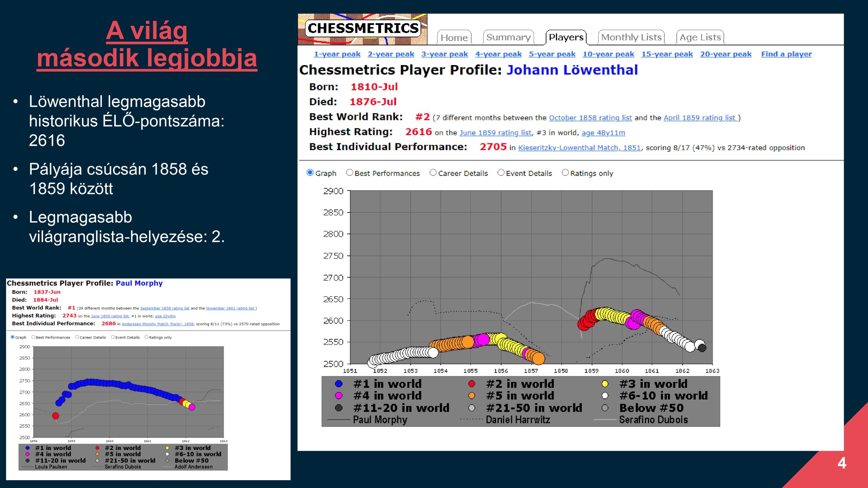
Task: Open the 5-year peak link
Action: pos(552,54)
